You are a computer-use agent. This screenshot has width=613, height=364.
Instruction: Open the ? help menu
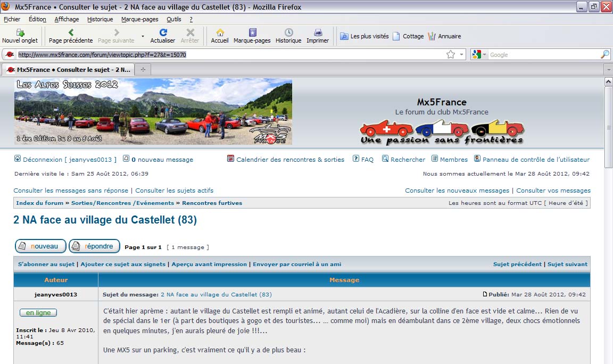pyautogui.click(x=191, y=19)
